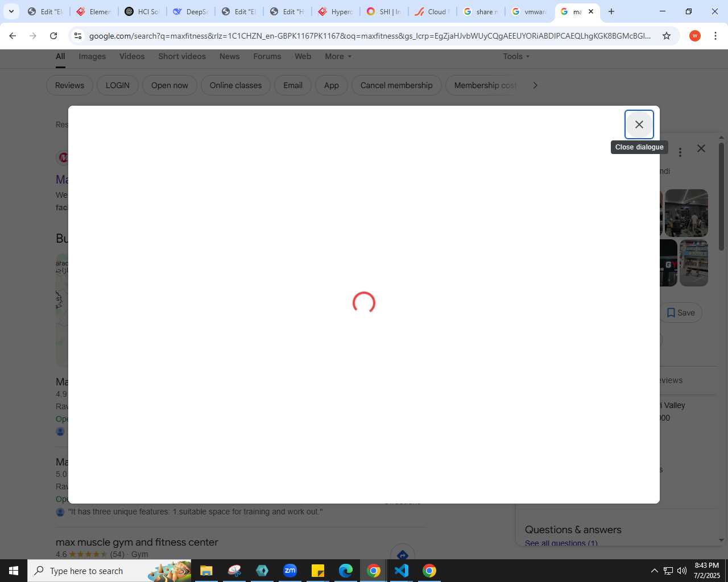Open the tab search dropdown

(x=11, y=11)
